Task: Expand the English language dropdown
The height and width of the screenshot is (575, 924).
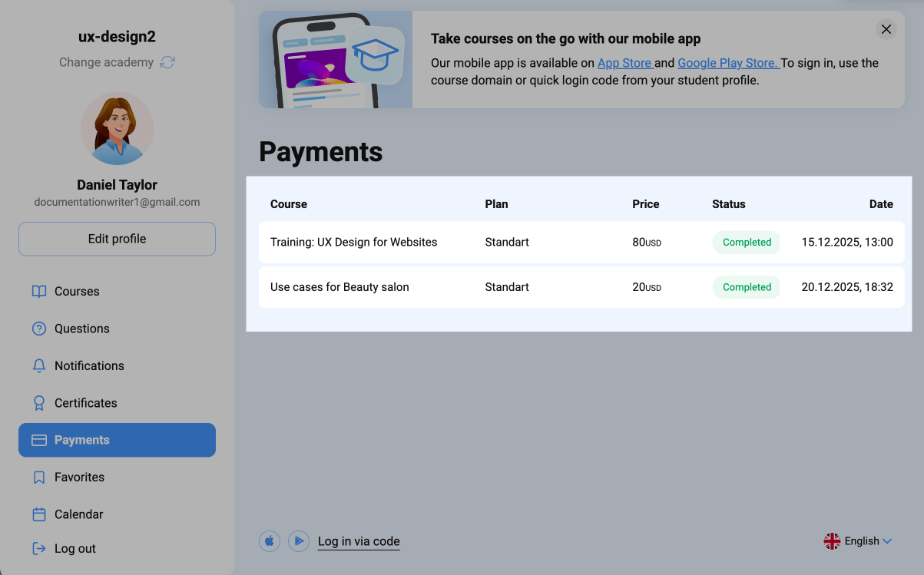Action: click(858, 541)
